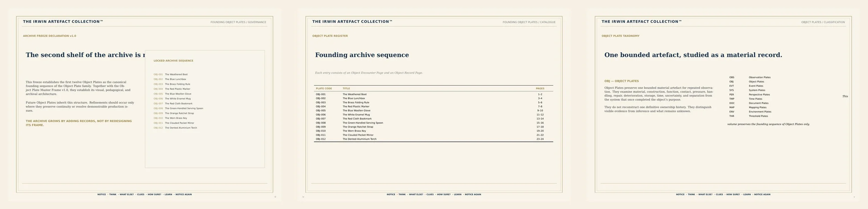Select 'Observation Plates' in the taxonomy list
The image size is (868, 209).
point(759,78)
